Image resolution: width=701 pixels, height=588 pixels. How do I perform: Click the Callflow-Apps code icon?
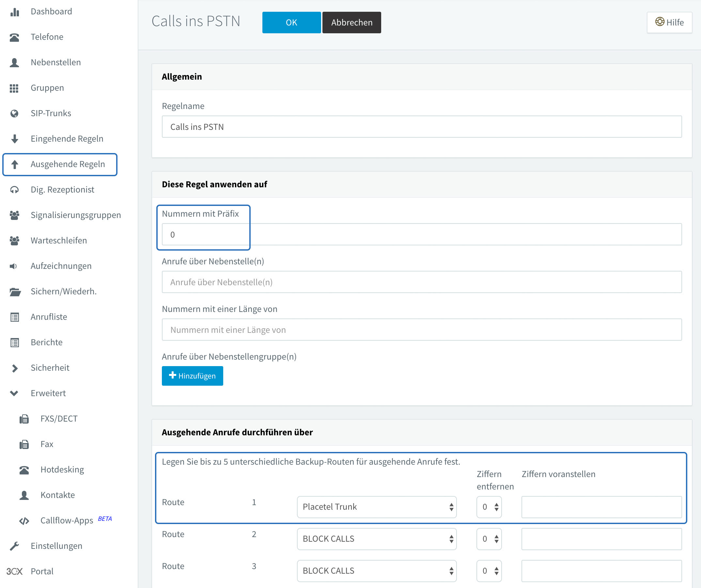[x=24, y=520]
